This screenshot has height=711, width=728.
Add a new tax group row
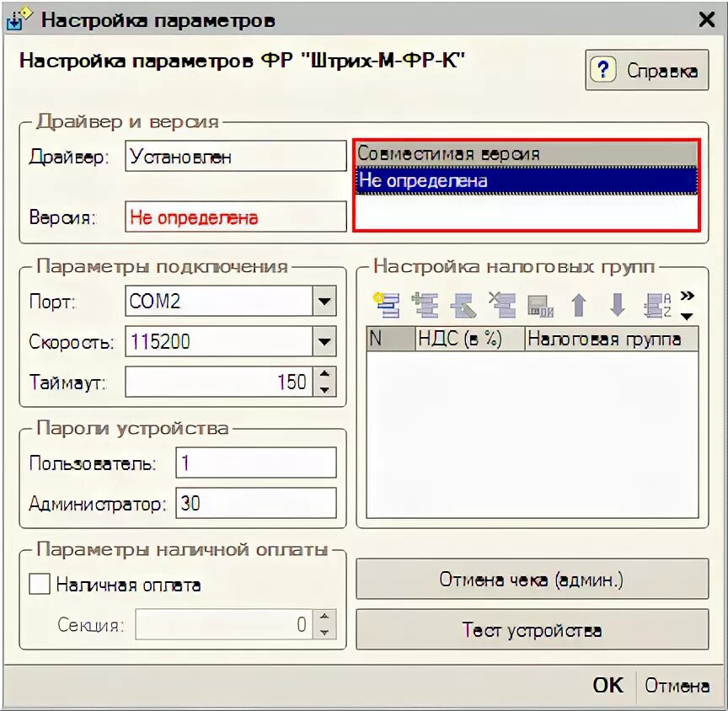386,305
